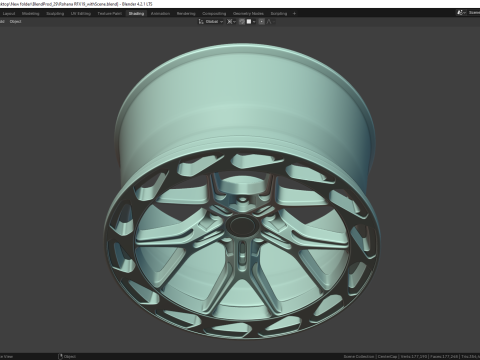Open the Rendering workspace tab
The image size is (480, 360).
click(186, 14)
